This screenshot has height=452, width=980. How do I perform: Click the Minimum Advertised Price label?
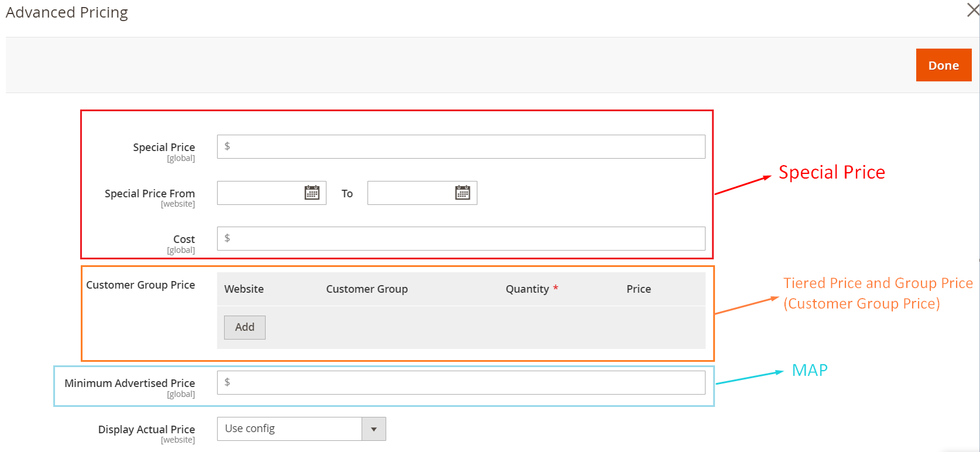130,383
